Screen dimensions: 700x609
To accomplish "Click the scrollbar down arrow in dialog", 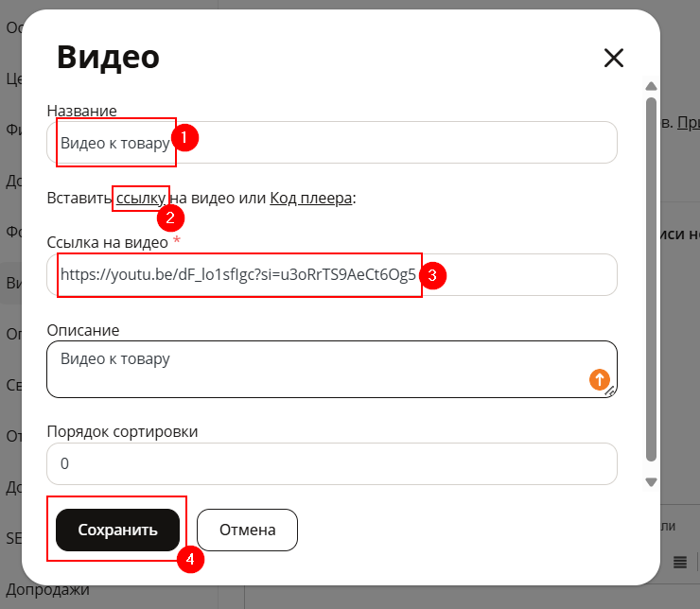I will pos(652,482).
